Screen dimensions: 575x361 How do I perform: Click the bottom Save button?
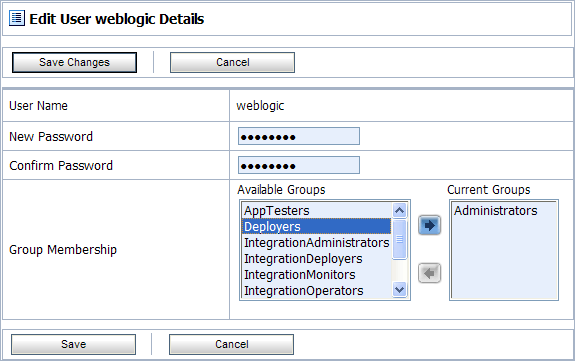pos(73,344)
